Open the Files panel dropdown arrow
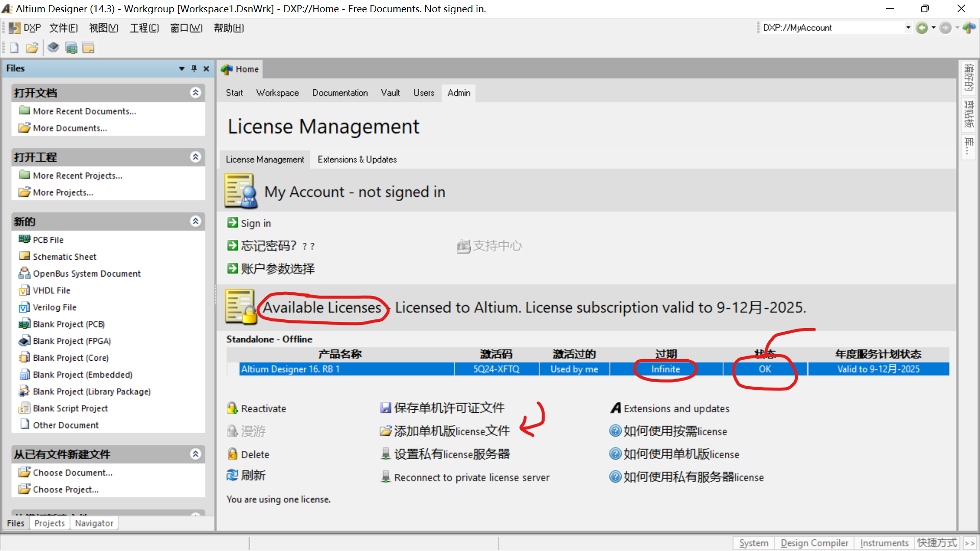 tap(182, 68)
